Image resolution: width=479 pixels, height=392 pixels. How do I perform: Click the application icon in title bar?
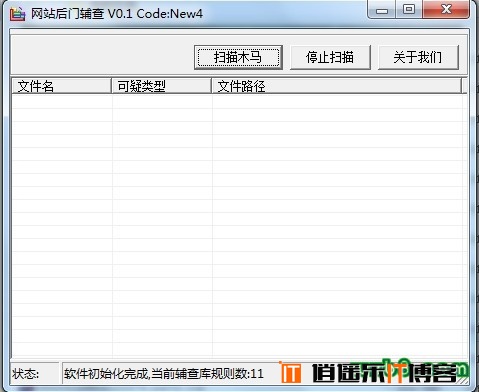click(17, 14)
